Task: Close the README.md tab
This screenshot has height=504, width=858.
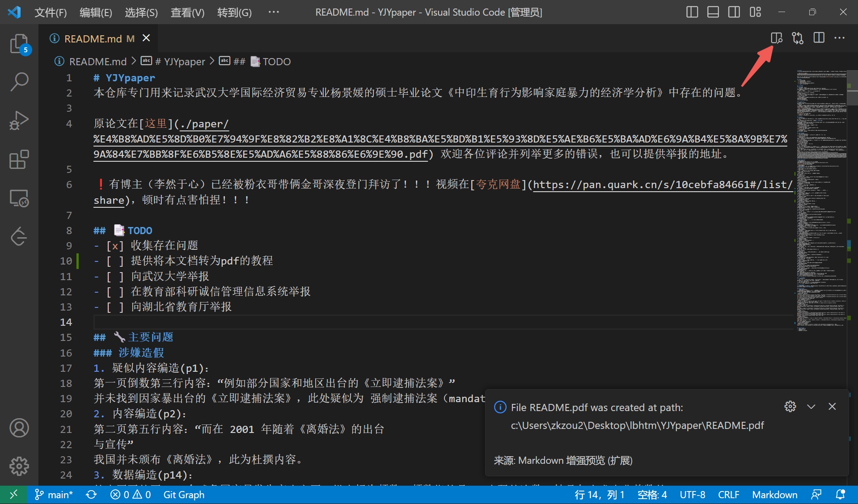Action: [146, 38]
